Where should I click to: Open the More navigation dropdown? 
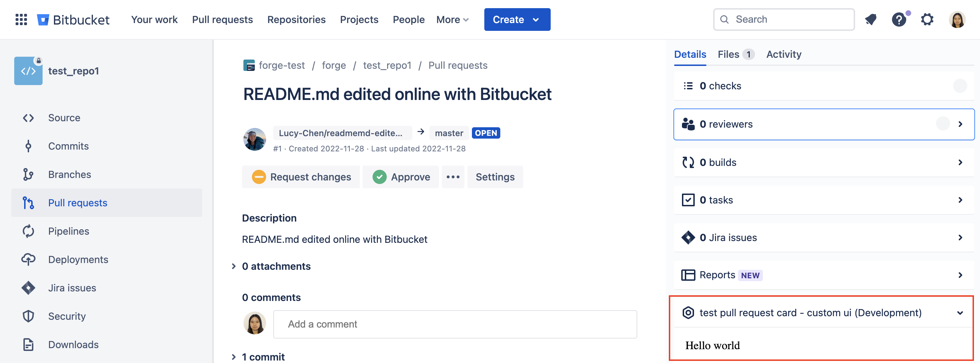pos(452,19)
